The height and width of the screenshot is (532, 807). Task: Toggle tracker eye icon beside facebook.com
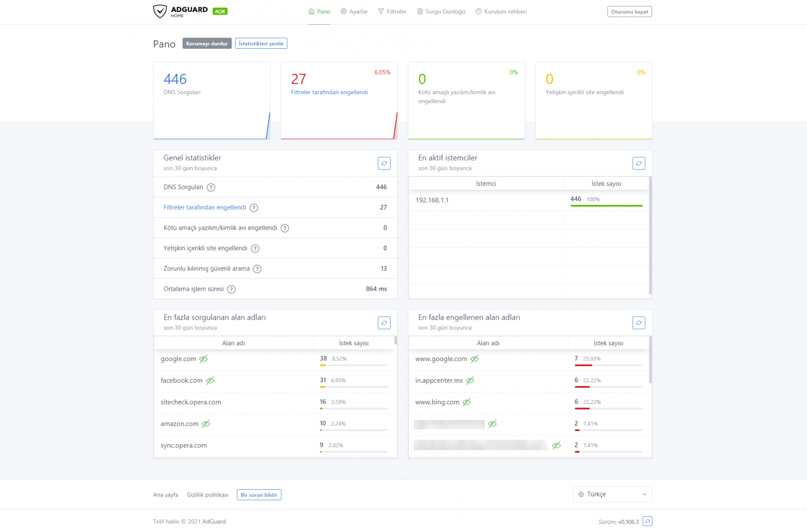[x=210, y=381]
